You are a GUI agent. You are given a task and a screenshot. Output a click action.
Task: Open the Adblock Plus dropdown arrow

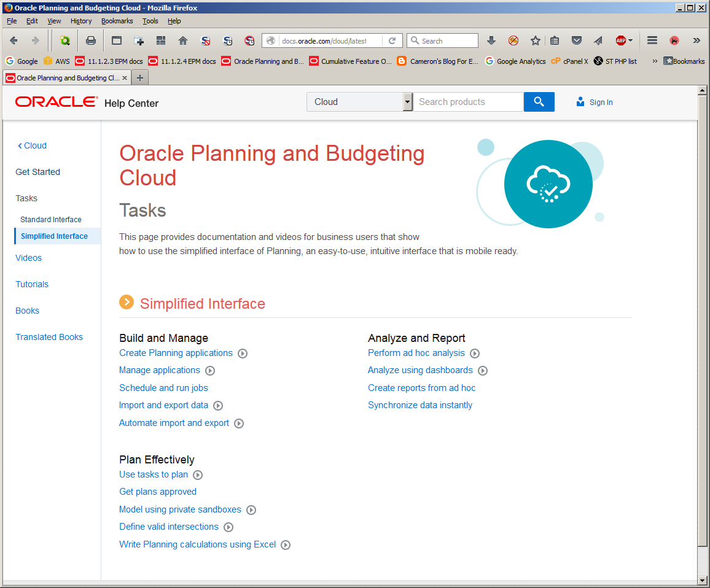[631, 41]
